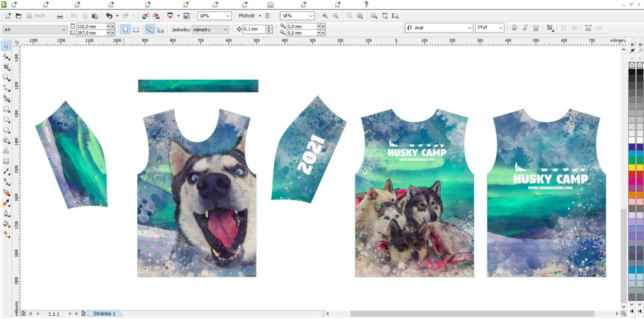The height and width of the screenshot is (319, 644).
Task: Select the Blend effects tool
Action: click(6, 192)
